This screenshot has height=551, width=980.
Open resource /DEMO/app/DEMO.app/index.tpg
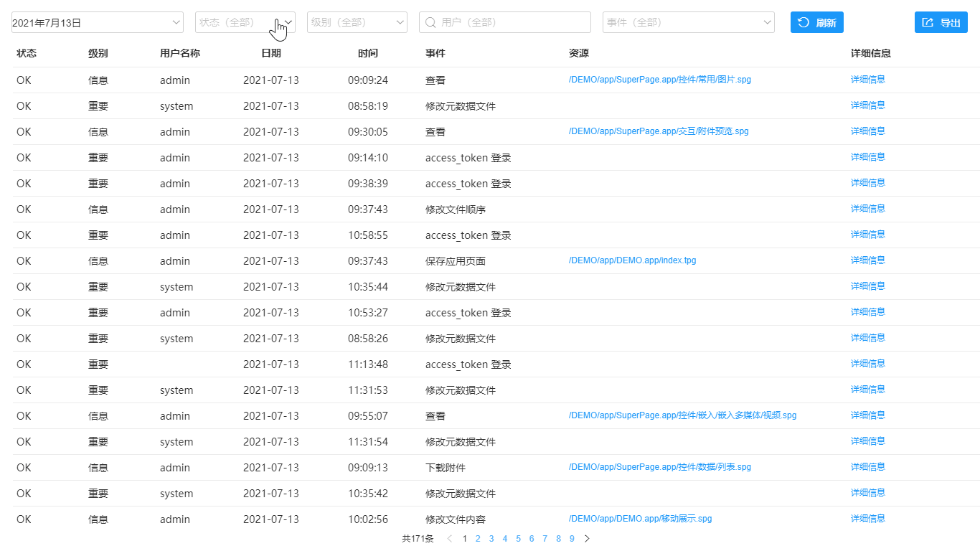(x=632, y=260)
